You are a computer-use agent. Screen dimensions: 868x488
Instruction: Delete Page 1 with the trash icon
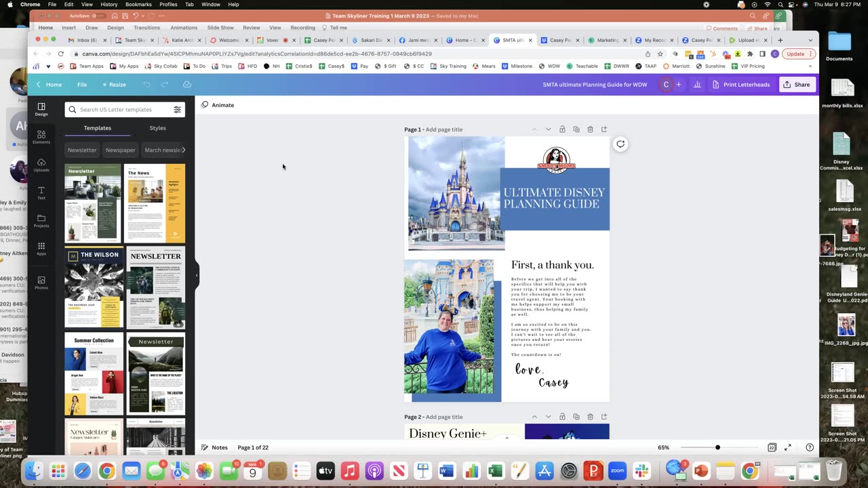click(x=590, y=129)
